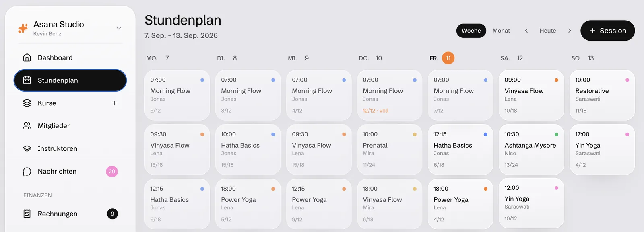Viewport: 644px width, 232px height.
Task: Open Dashboard via its house icon
Action: click(27, 57)
